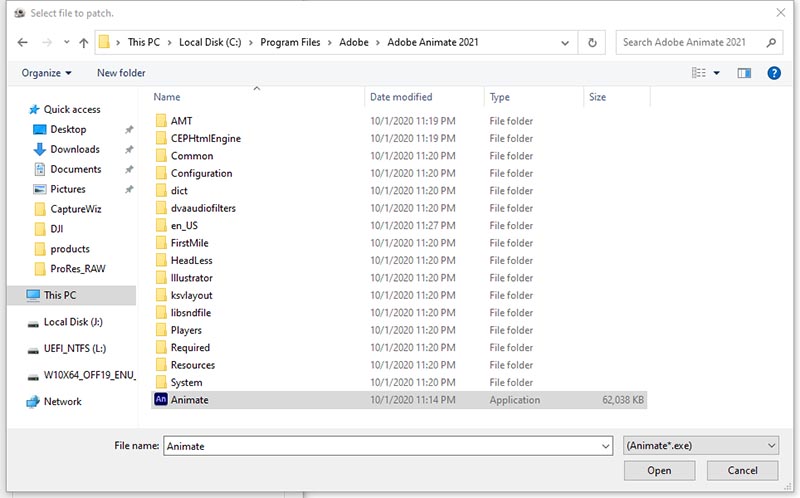Screen dimensions: 800x498
Task: Select Adobe in the breadcrumb path
Action: coord(354,42)
